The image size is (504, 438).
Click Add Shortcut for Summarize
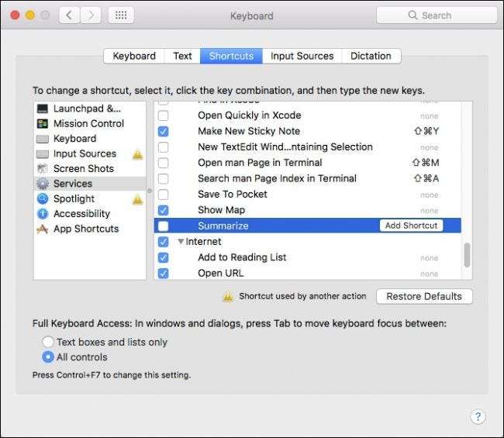(411, 226)
